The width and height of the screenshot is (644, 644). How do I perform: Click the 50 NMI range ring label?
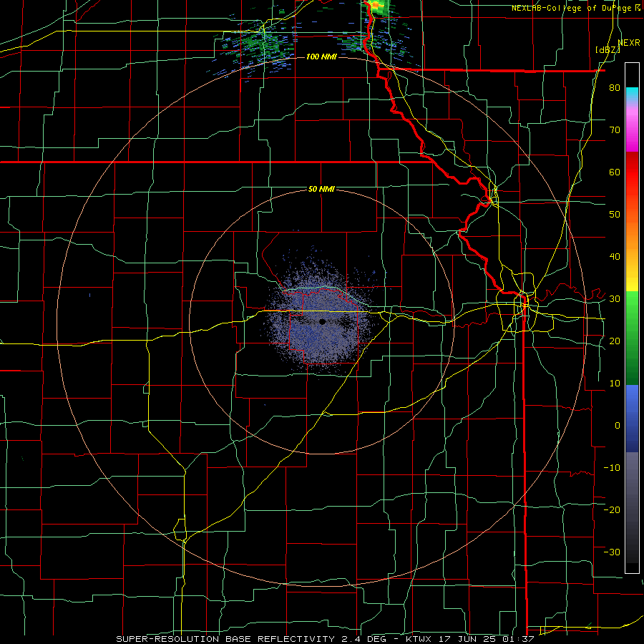click(321, 190)
